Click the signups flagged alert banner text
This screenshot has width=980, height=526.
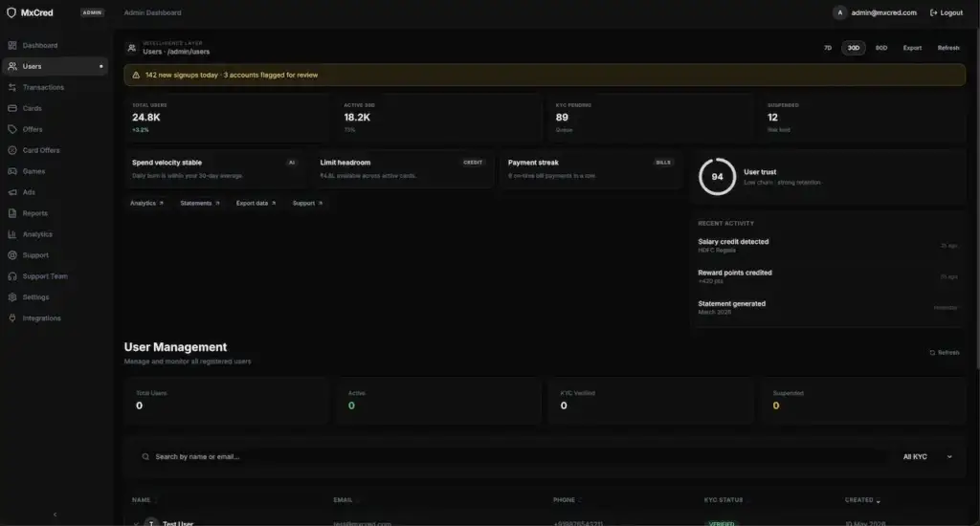[x=232, y=75]
